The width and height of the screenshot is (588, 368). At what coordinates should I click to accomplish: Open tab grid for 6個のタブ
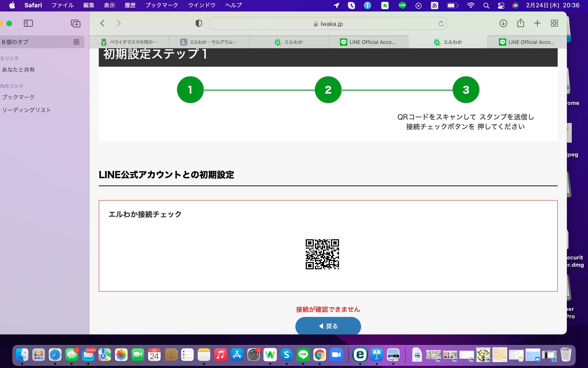(76, 42)
